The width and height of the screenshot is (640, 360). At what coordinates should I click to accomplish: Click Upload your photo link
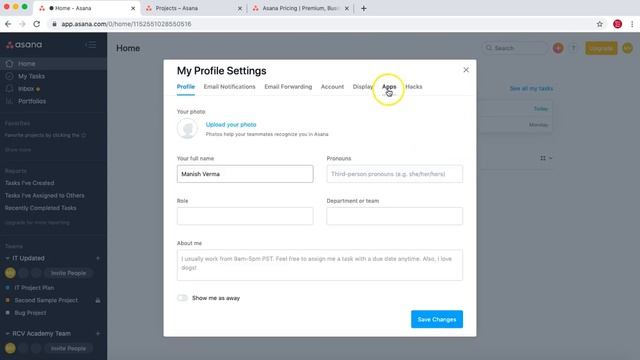tap(231, 125)
